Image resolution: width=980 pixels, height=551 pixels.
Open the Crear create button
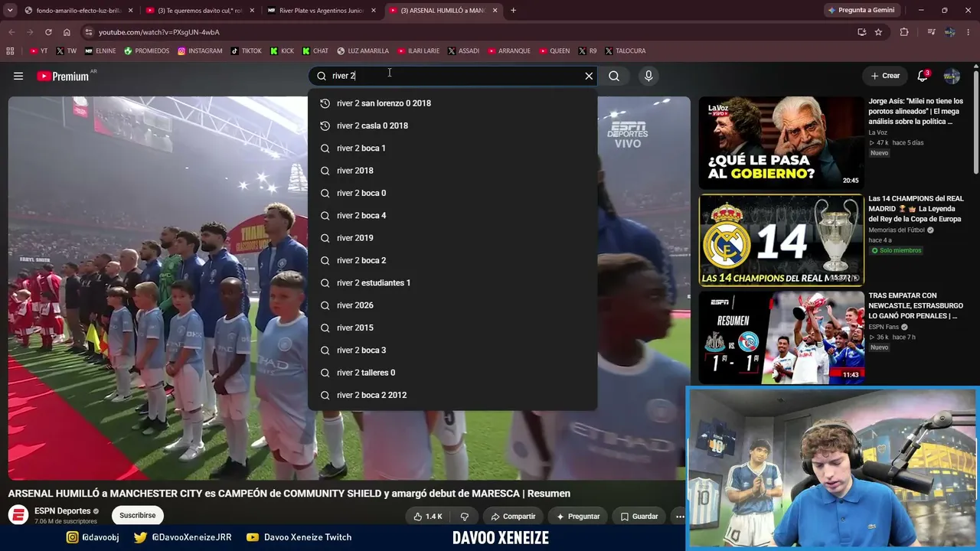(x=886, y=76)
